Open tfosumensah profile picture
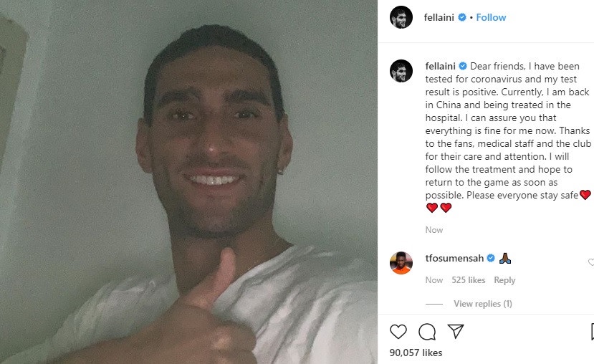This screenshot has width=594, height=364. [x=401, y=263]
